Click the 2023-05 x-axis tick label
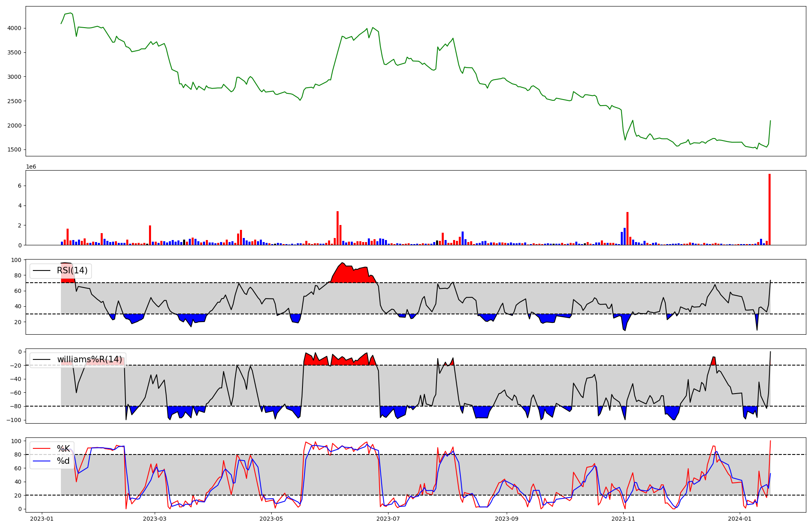The width and height of the screenshot is (812, 528). pos(271,519)
